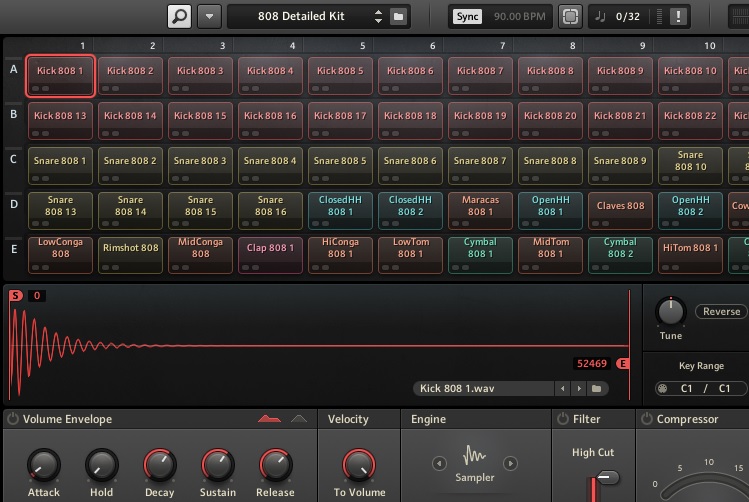Toggle the Sync button

click(467, 17)
